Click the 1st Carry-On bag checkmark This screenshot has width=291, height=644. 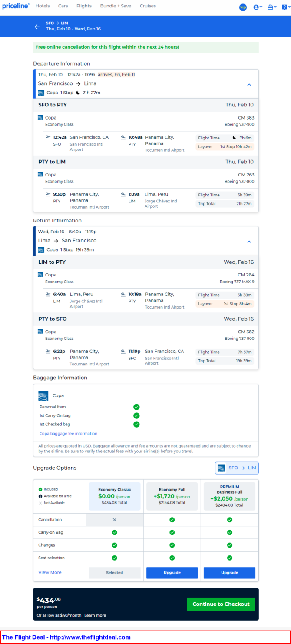[x=136, y=416]
